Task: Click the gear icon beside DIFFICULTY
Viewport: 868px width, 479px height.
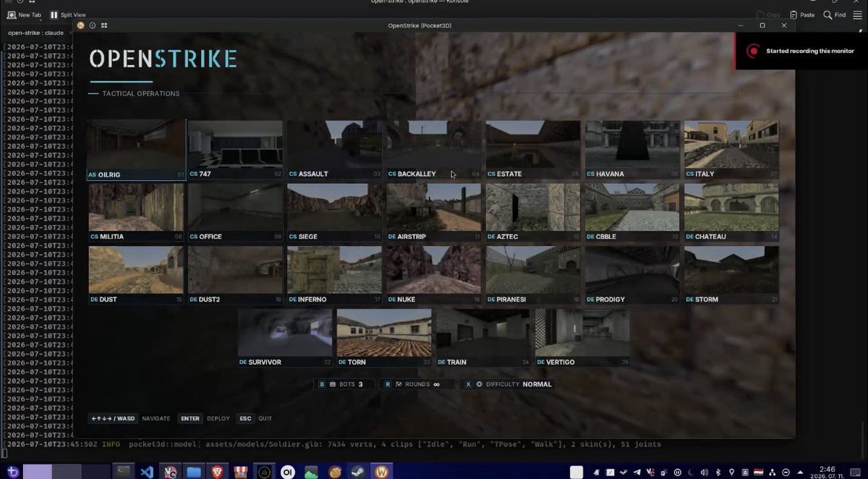Action: click(x=479, y=384)
